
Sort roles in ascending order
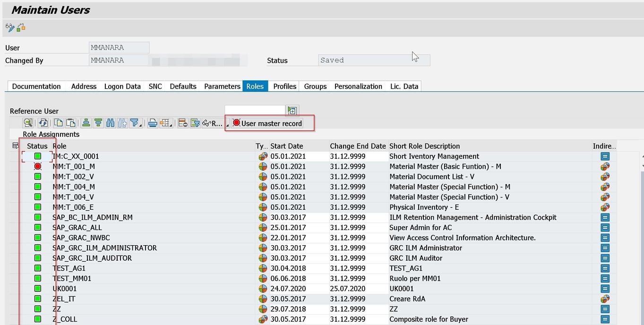(x=86, y=123)
